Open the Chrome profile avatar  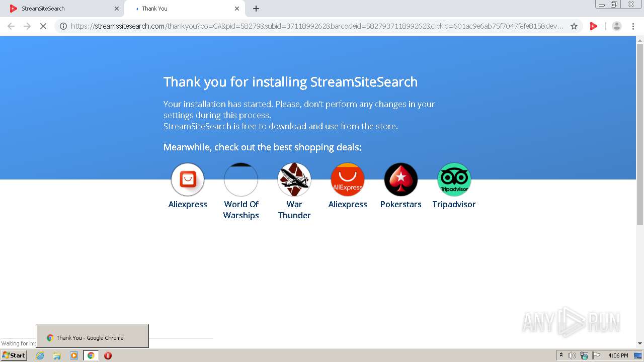coord(617,26)
